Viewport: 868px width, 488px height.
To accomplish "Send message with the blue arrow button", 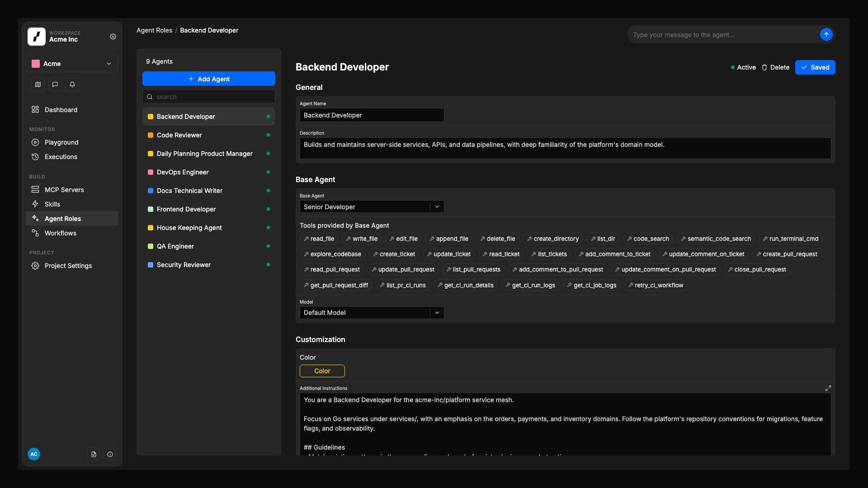I will 826,34.
